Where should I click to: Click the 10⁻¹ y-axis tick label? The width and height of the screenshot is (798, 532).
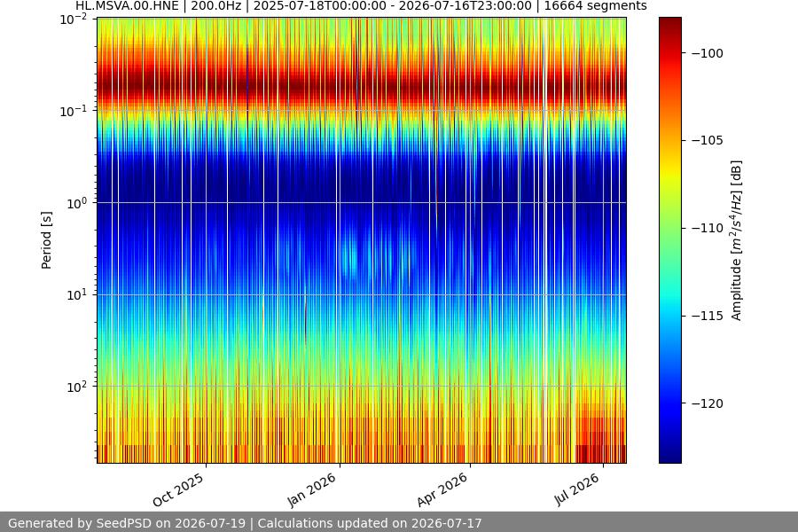click(x=74, y=112)
